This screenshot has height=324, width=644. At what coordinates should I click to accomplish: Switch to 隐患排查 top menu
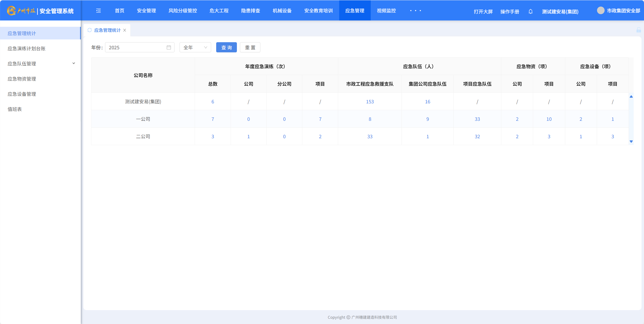(250, 11)
